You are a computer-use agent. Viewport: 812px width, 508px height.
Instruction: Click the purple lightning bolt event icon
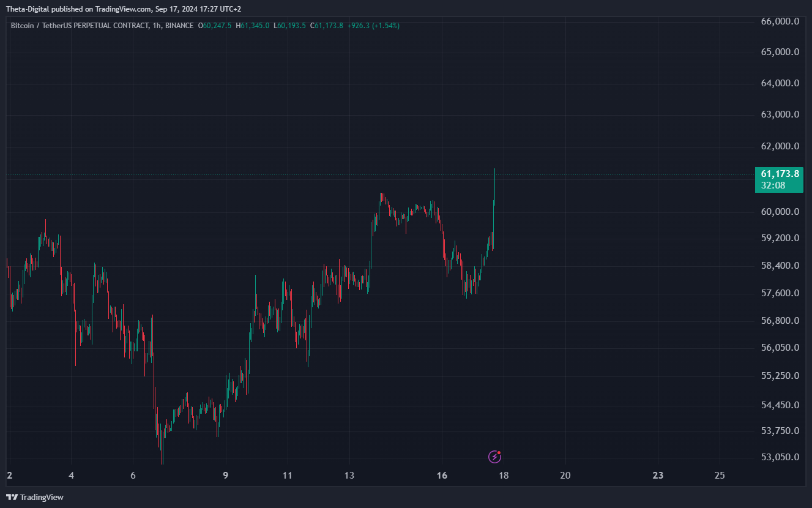pos(495,457)
